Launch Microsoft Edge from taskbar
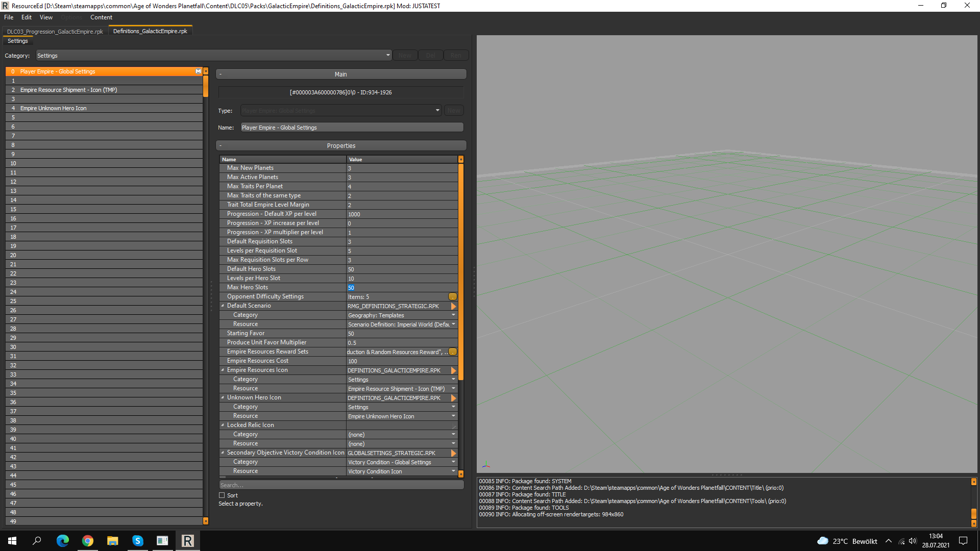This screenshot has width=980, height=551. 62,541
